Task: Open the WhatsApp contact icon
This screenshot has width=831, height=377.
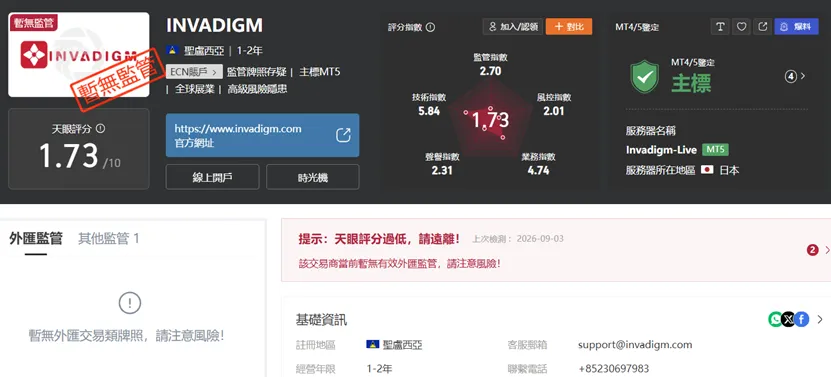Action: pyautogui.click(x=775, y=319)
